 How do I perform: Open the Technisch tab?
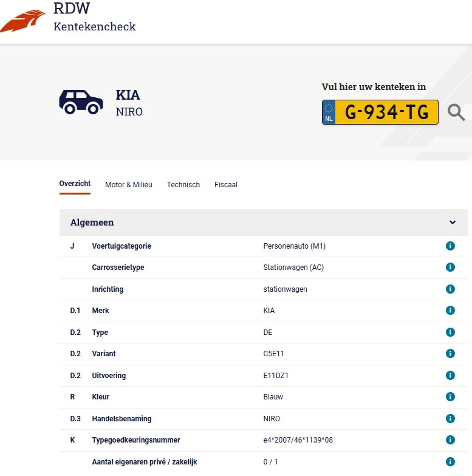[x=183, y=185]
